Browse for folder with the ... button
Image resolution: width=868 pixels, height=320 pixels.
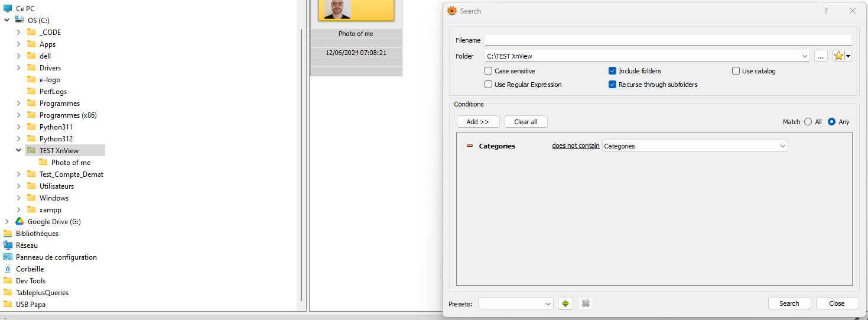click(x=821, y=56)
